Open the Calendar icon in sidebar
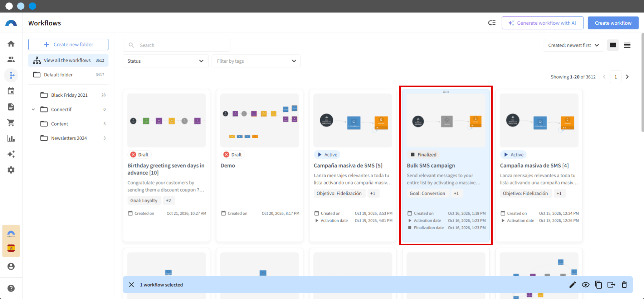The width and height of the screenshot is (644, 299). 11,91
